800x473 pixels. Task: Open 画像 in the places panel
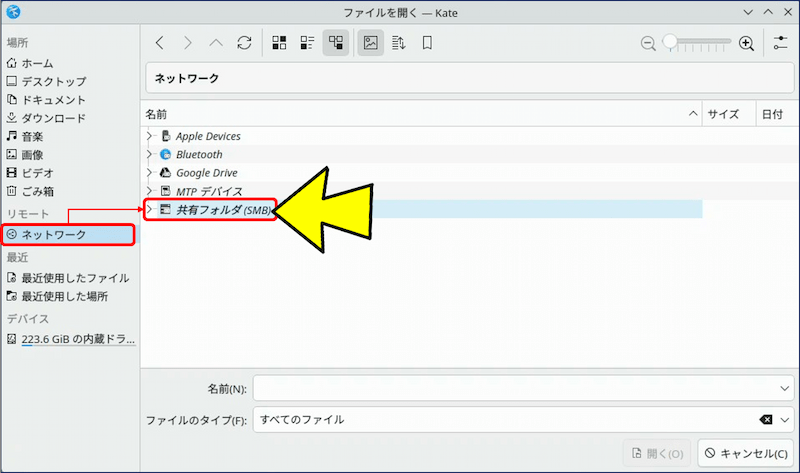69,155
